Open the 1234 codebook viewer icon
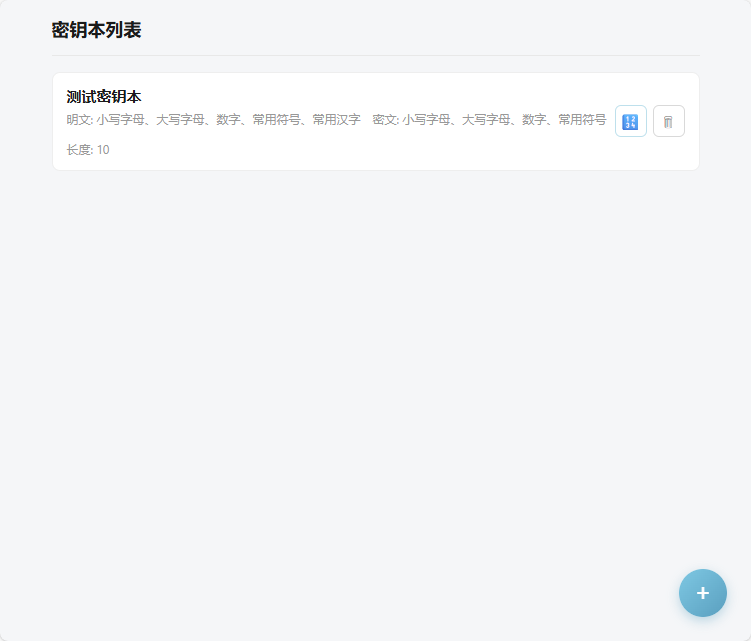The width and height of the screenshot is (751, 641). click(630, 121)
